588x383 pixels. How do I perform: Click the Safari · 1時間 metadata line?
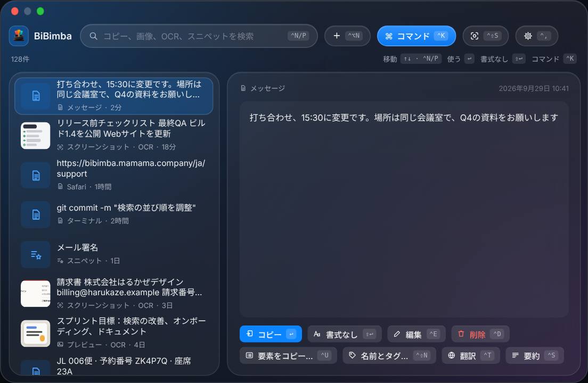point(84,187)
